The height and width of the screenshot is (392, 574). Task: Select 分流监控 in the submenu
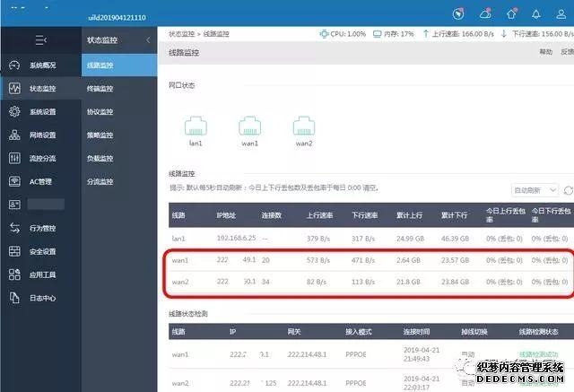tap(100, 181)
